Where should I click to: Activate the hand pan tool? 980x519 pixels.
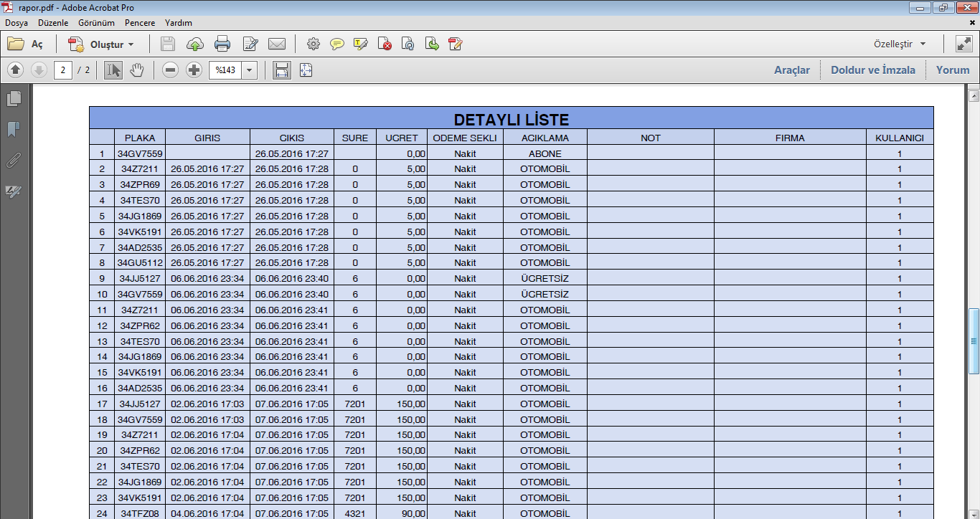137,70
